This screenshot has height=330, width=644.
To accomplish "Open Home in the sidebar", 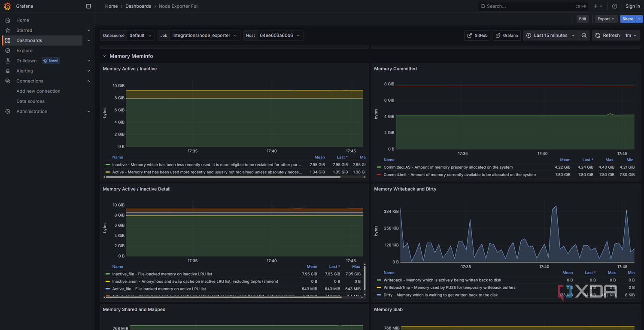I will pos(23,20).
